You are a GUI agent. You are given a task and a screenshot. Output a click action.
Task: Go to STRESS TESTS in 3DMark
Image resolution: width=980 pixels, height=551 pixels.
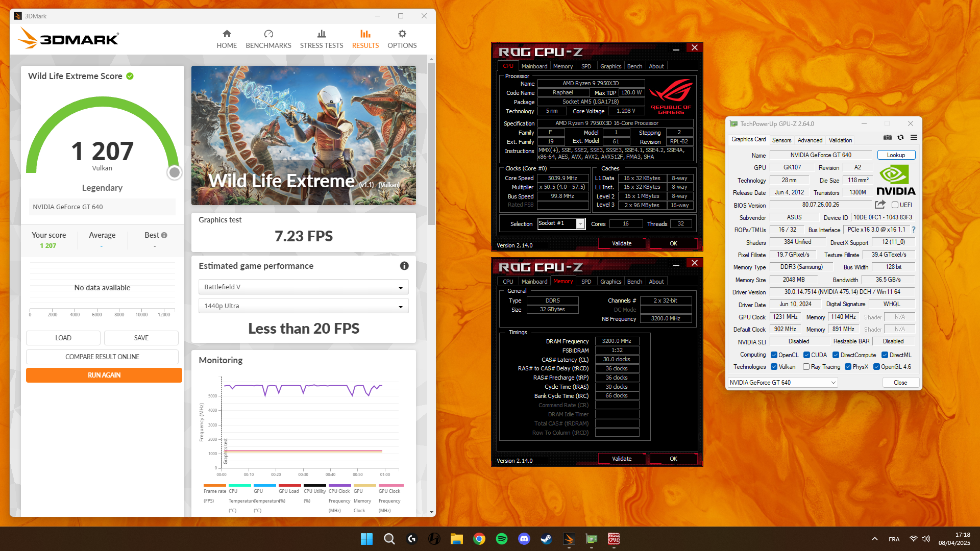click(x=322, y=39)
